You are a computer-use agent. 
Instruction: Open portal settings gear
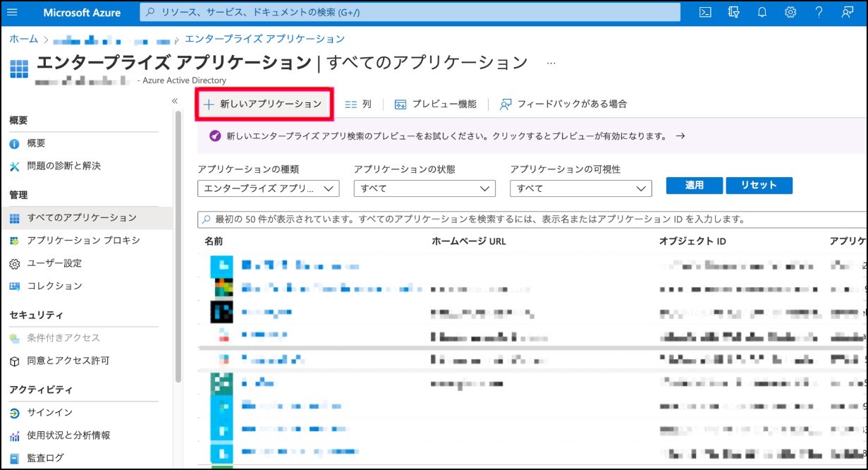790,12
